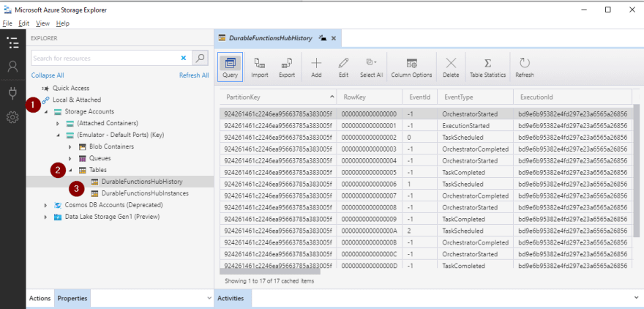The height and width of the screenshot is (309, 644).
Task: Select Quick Access in the tree
Action: 71,88
